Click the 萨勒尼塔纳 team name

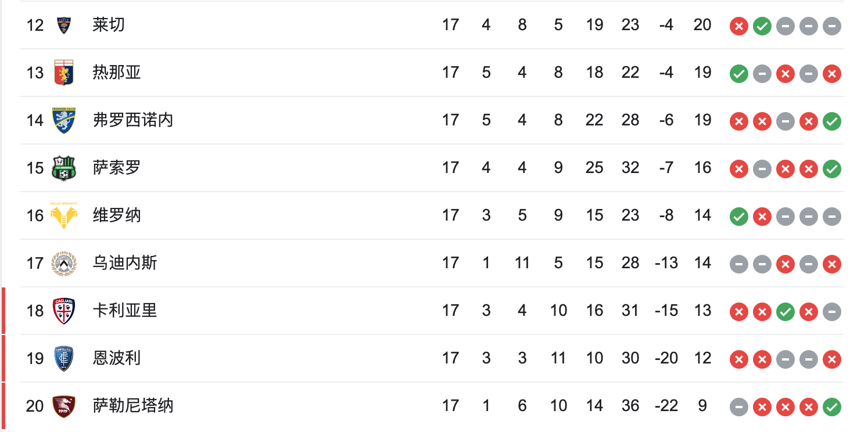click(133, 406)
